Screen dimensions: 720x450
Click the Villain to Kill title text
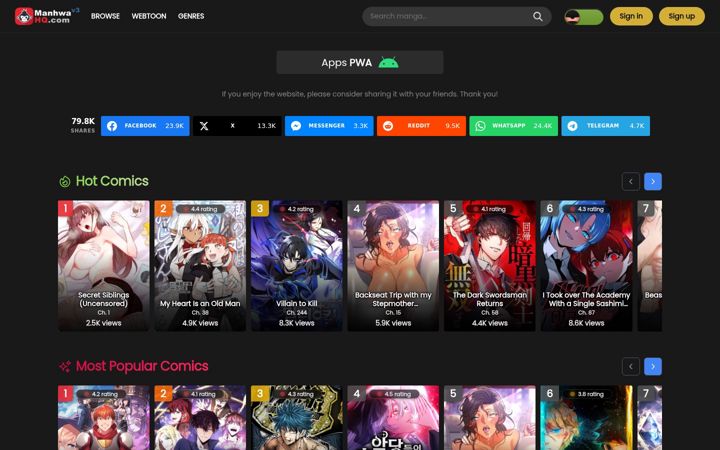pos(297,304)
